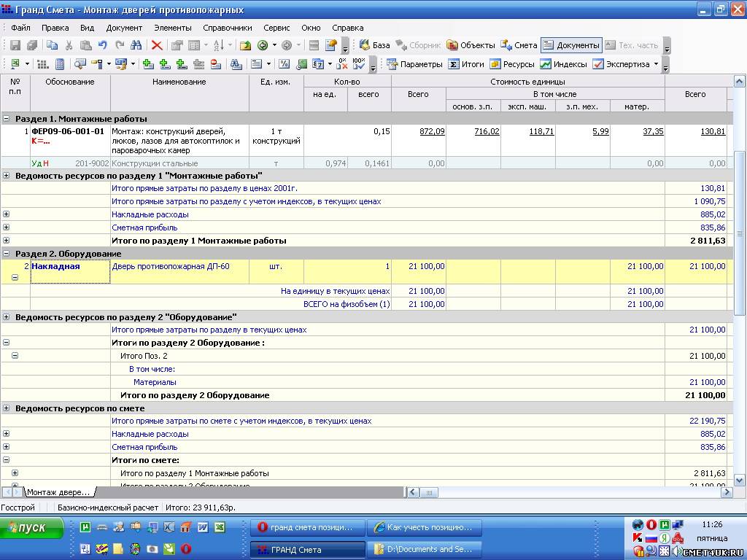Screen dimensions: 747x560
Task: Click the Параметры button
Action: (414, 64)
